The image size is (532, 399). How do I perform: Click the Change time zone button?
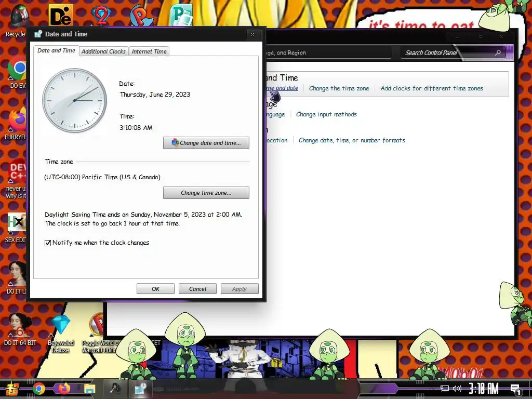[x=206, y=193]
